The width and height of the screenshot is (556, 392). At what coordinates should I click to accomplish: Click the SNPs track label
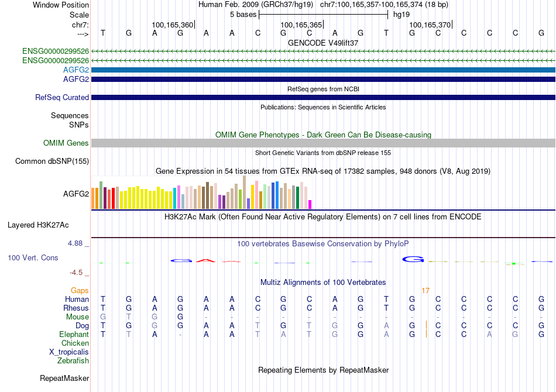(x=79, y=125)
